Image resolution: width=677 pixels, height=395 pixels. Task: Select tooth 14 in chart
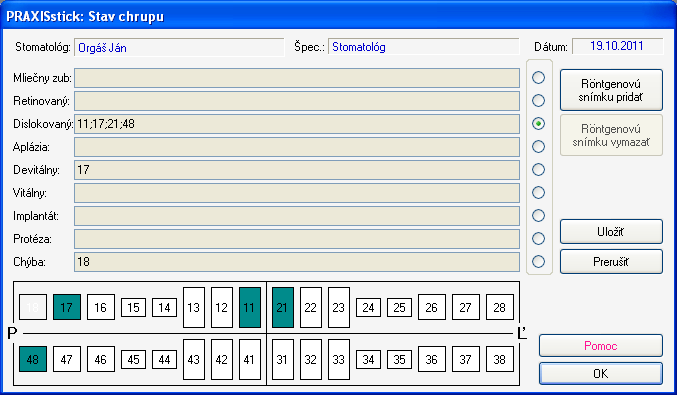[165, 307]
